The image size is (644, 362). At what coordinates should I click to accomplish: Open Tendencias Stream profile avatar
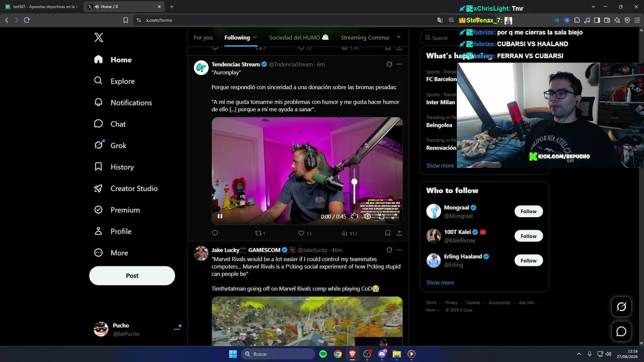coord(201,68)
